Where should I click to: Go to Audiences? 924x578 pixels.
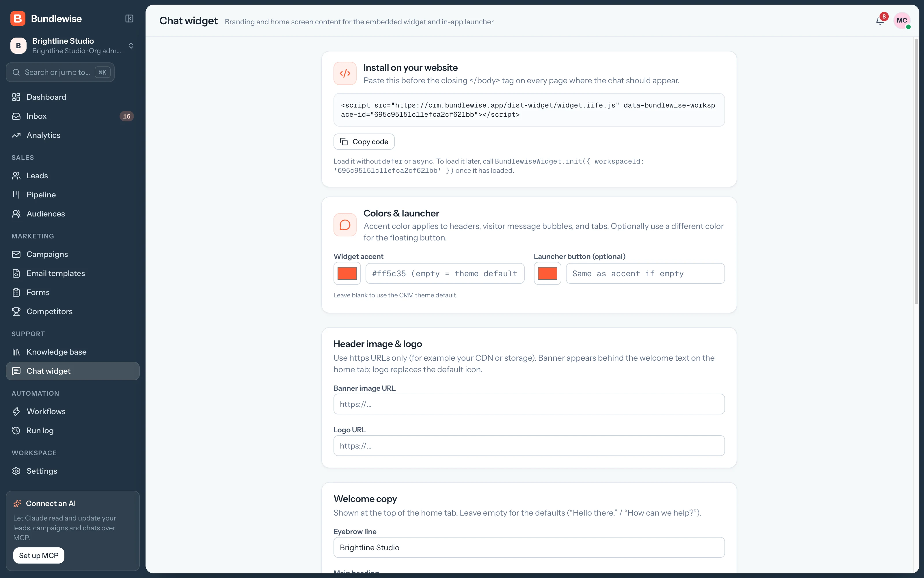click(x=72, y=214)
